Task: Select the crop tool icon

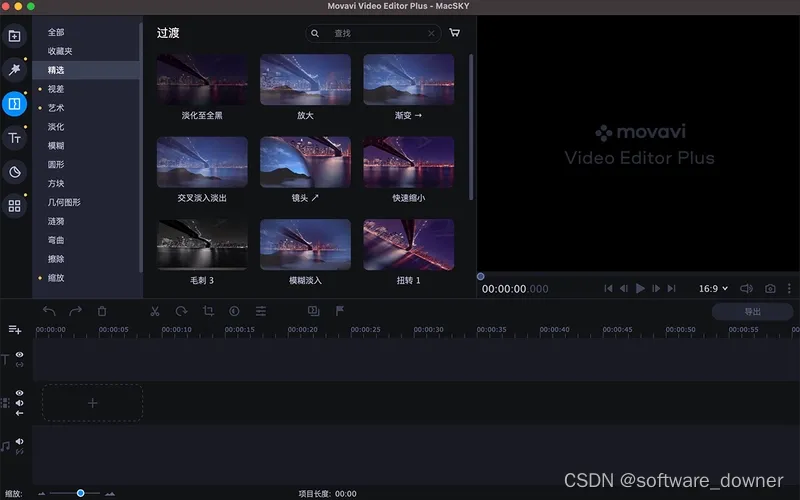Action: (x=208, y=311)
